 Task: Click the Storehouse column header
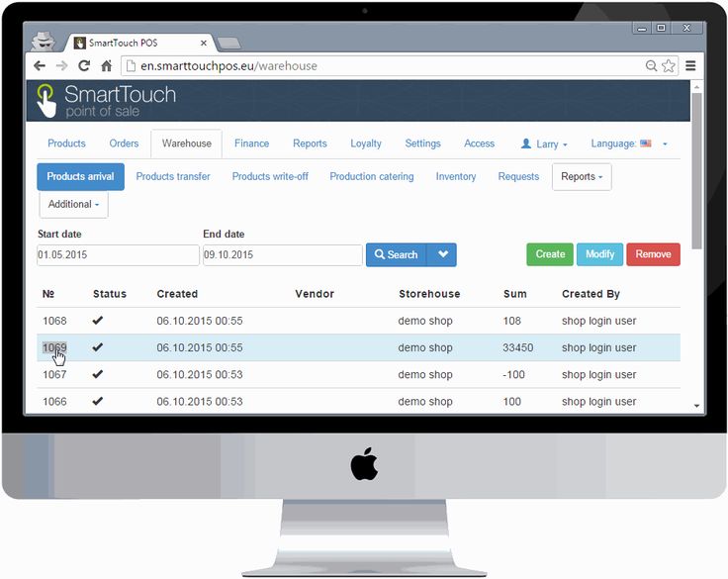(429, 294)
